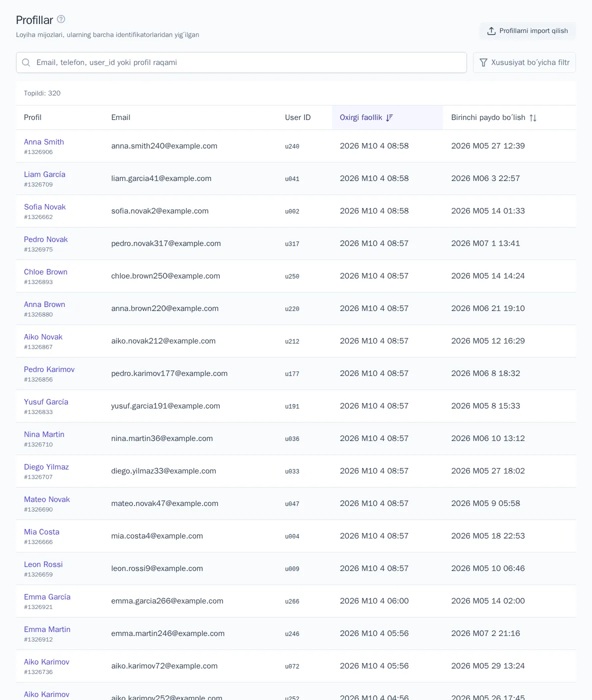
Task: View Yusuf García's profile
Action: point(46,402)
